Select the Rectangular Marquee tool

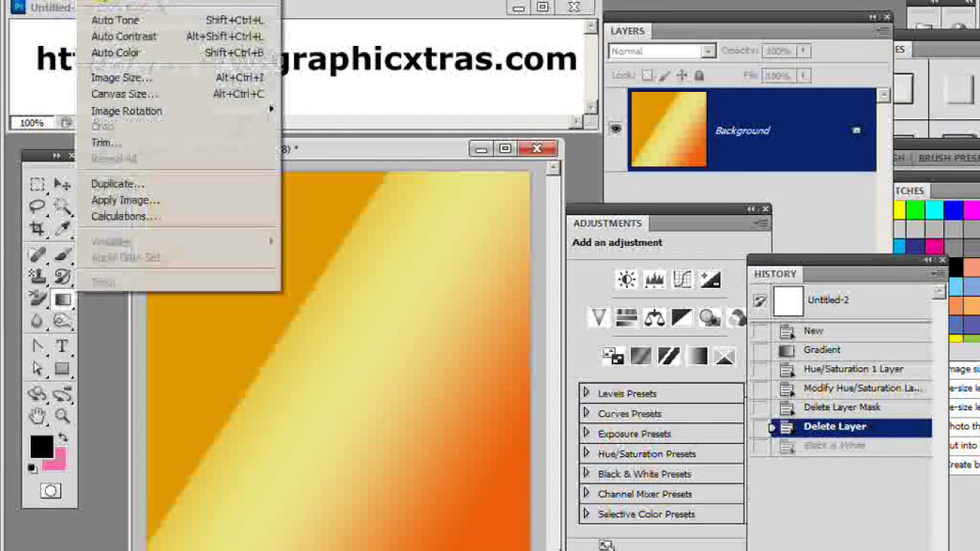(x=37, y=184)
